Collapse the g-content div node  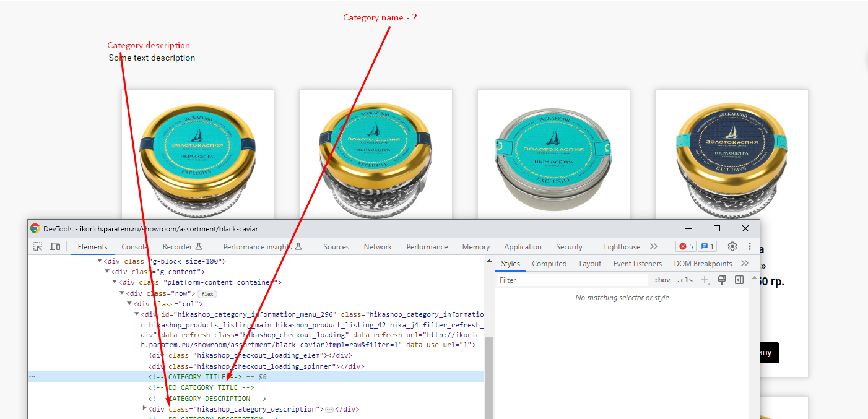coord(107,272)
